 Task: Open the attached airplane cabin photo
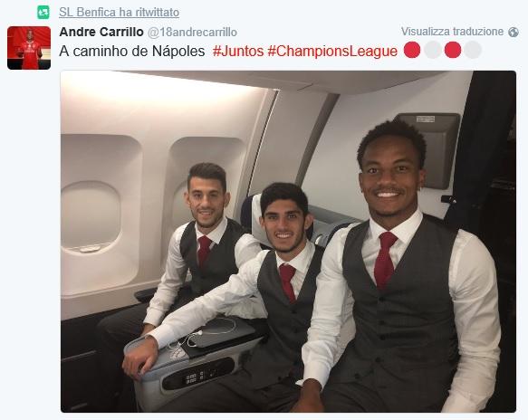pos(288,242)
